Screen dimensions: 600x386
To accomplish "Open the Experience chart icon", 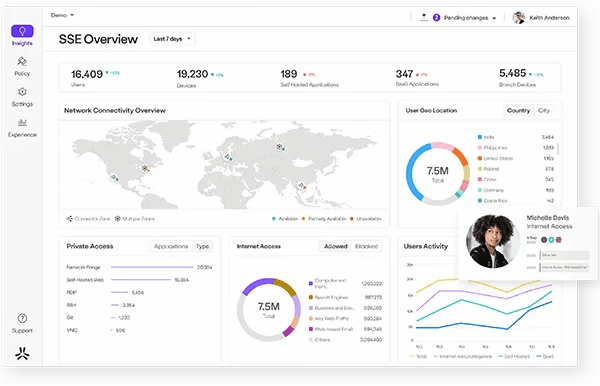I will coord(22,122).
